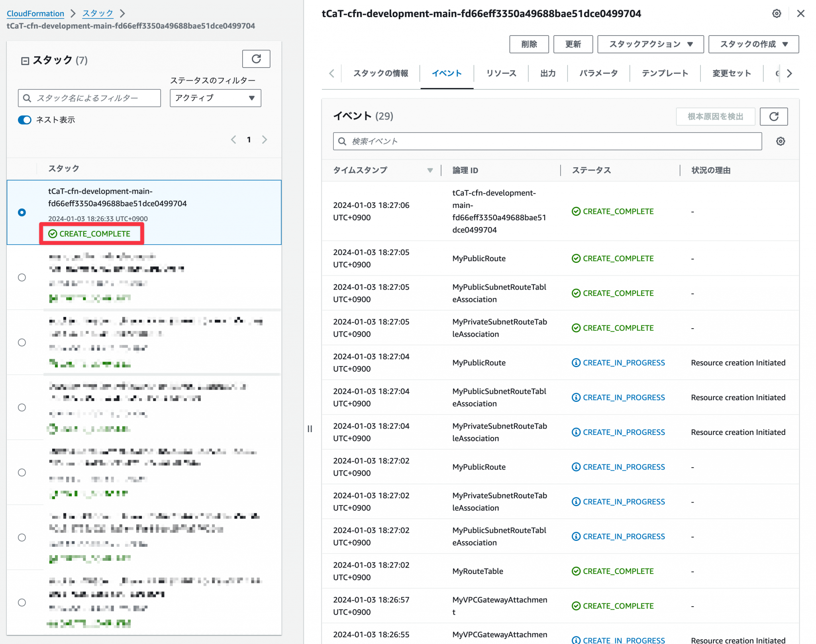816x644 pixels.
Task: Select the second stack's radio button
Action: (22, 278)
